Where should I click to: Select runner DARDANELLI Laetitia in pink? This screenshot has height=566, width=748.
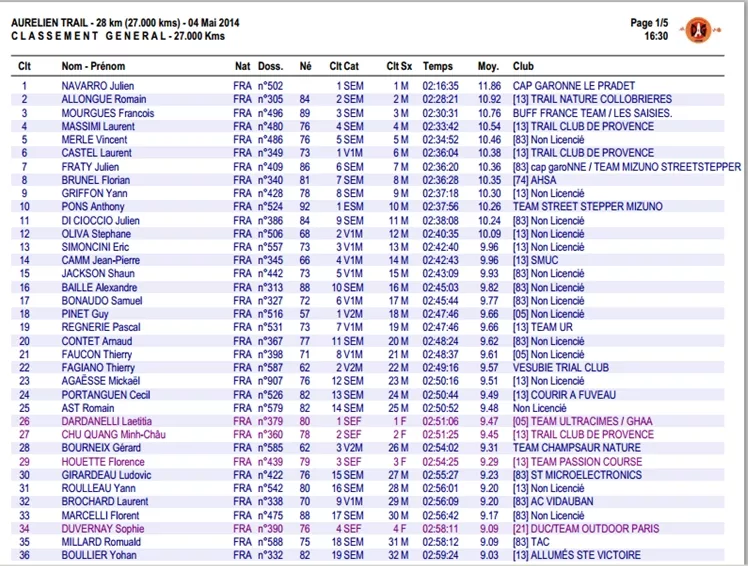click(106, 421)
